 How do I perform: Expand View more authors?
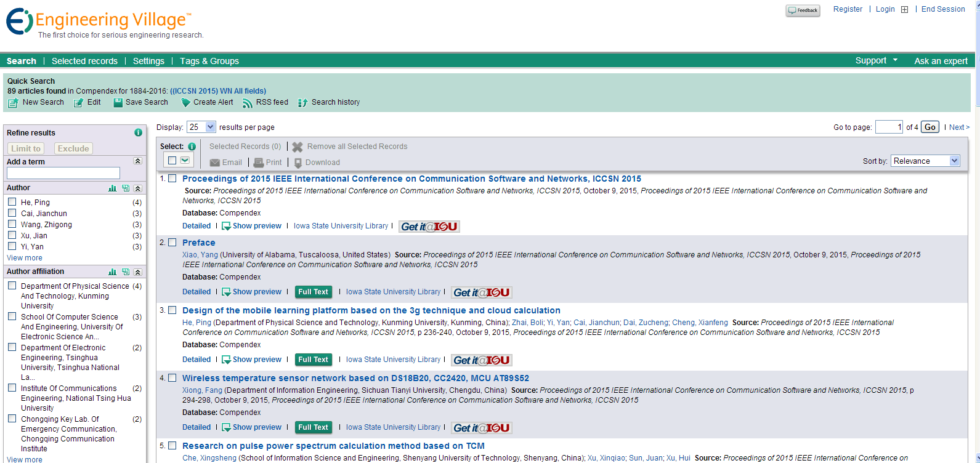[x=25, y=258]
